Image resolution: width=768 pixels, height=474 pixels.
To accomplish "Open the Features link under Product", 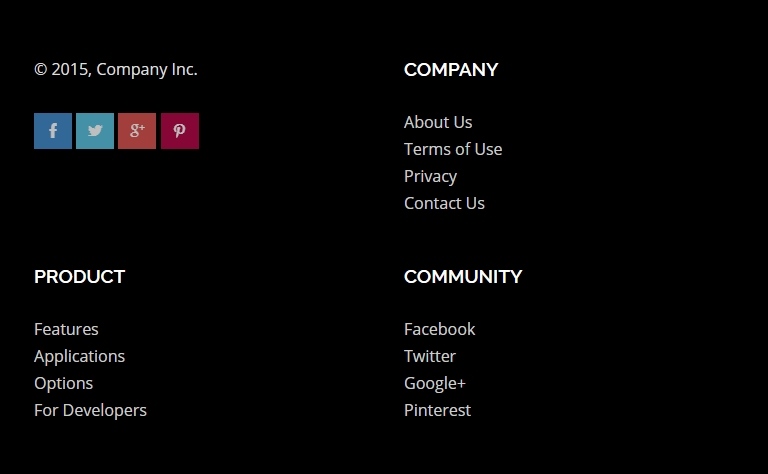I will [66, 329].
